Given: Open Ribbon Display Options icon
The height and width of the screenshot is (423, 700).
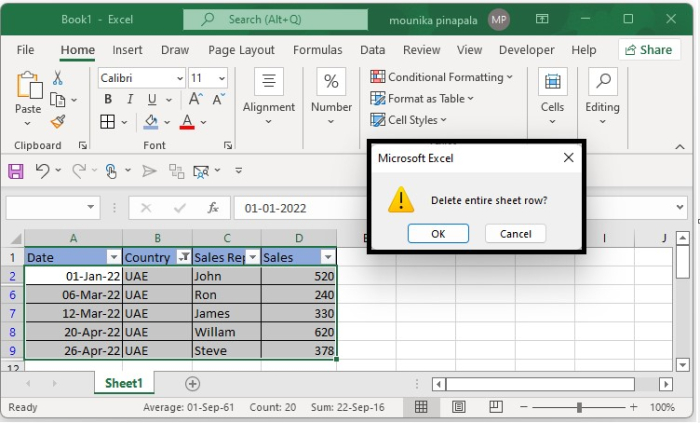Looking at the screenshot, I should (542, 19).
